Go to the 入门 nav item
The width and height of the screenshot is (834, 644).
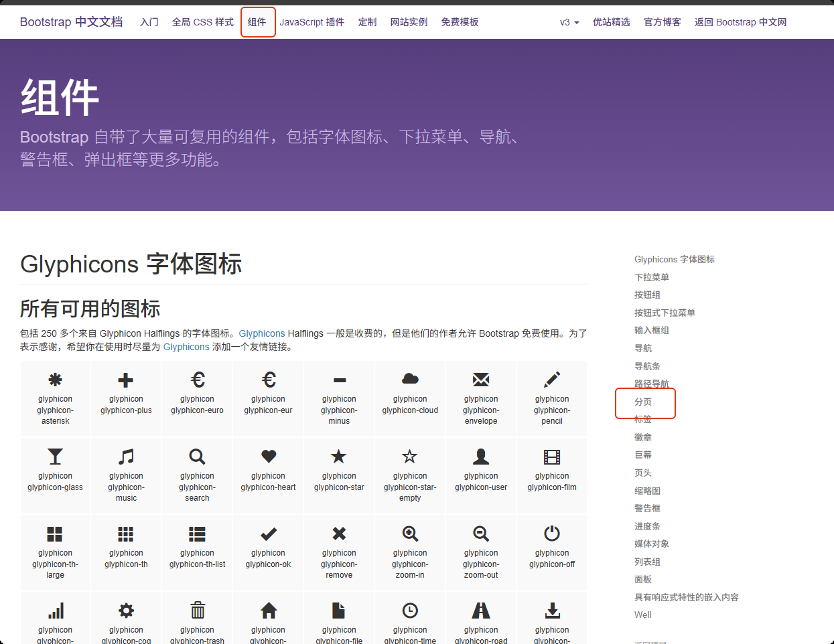[149, 22]
